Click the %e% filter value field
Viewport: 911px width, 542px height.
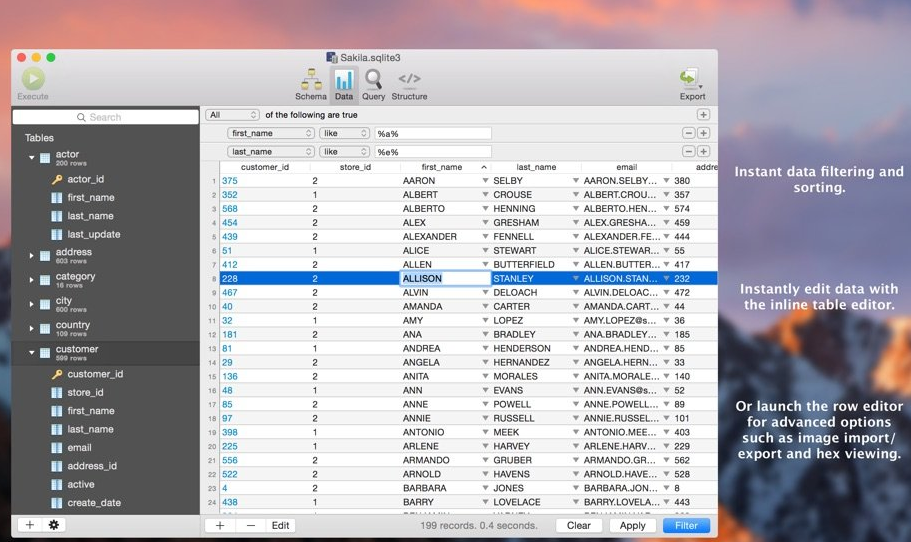(433, 152)
